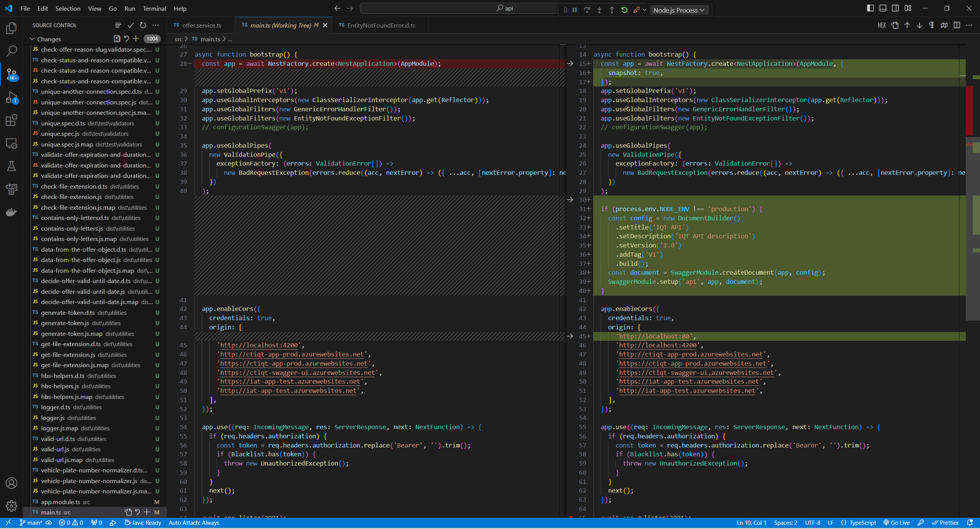This screenshot has height=529, width=980.
Task: Go to the next change arrow
Action: point(919,25)
